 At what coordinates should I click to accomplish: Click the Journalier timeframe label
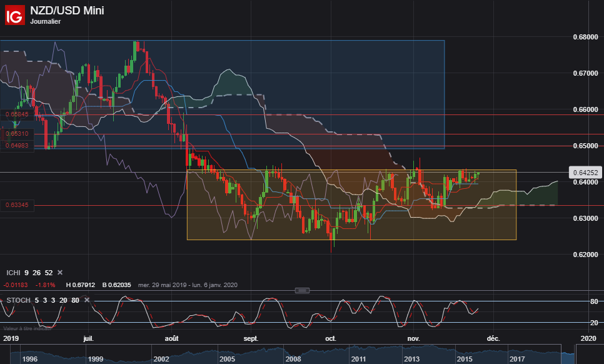coord(46,21)
